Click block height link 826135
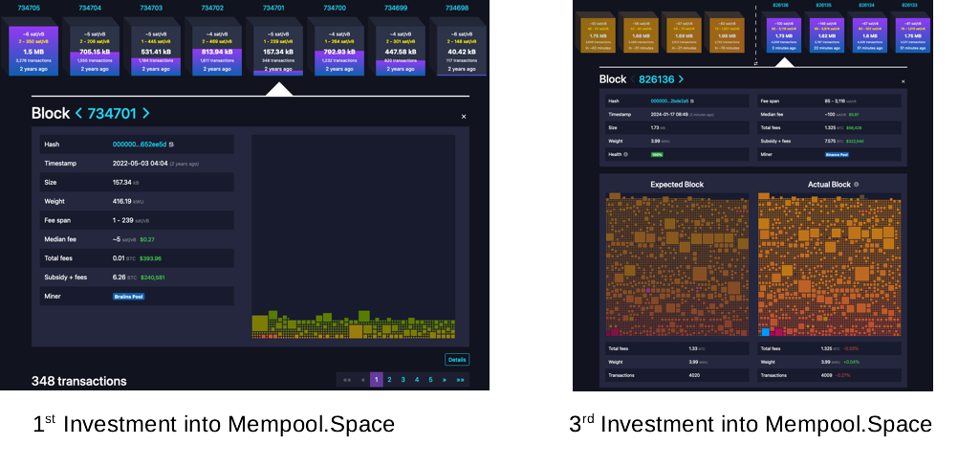This screenshot has height=467, width=980. click(824, 5)
